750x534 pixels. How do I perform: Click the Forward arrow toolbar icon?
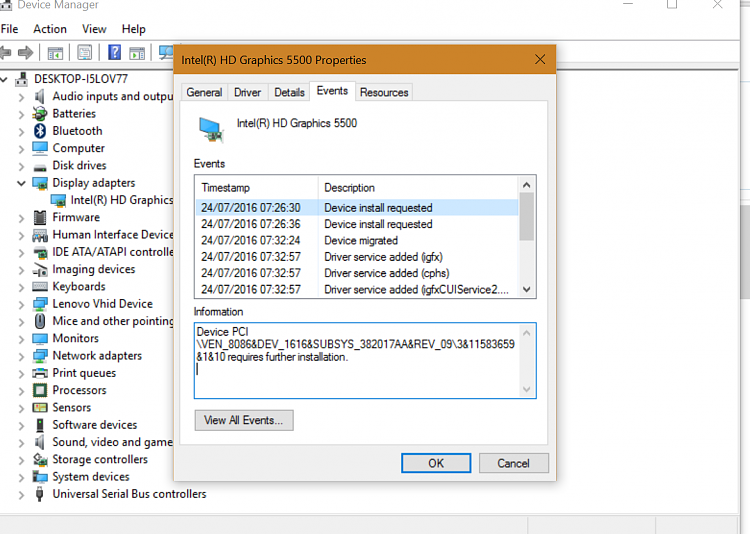(25, 52)
